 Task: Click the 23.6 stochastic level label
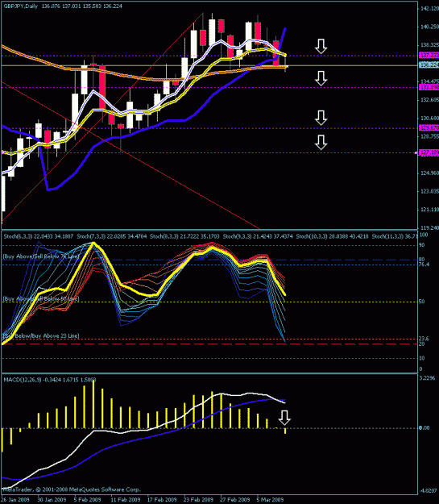coord(425,339)
